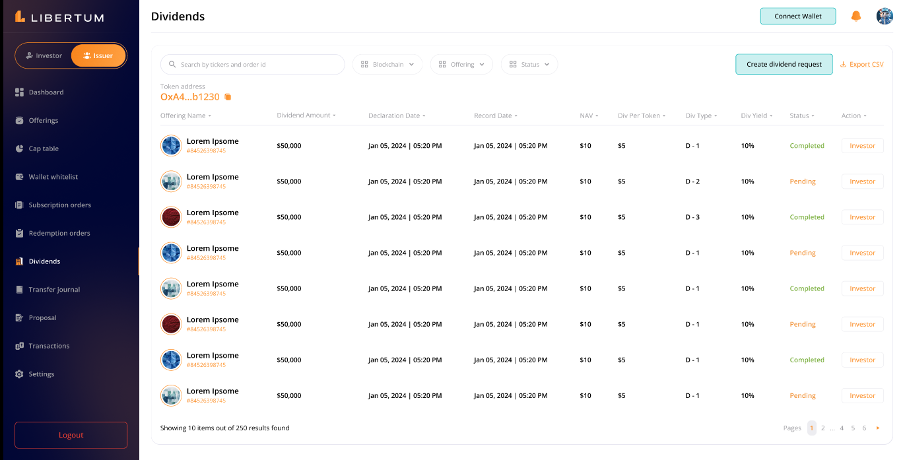Copy the token address using copy icon

point(228,97)
